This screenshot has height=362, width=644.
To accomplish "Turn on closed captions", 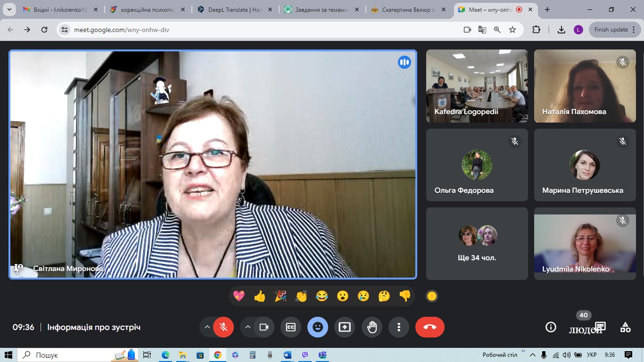I will click(291, 327).
